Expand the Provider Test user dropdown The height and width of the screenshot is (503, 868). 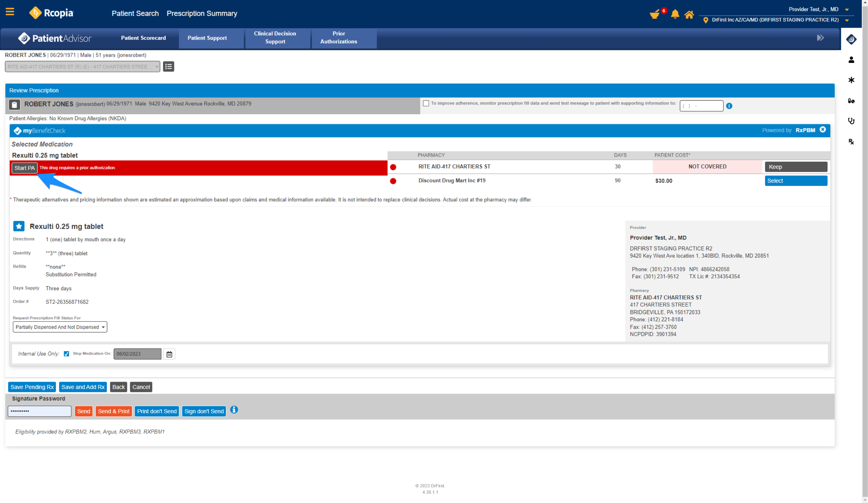847,10
